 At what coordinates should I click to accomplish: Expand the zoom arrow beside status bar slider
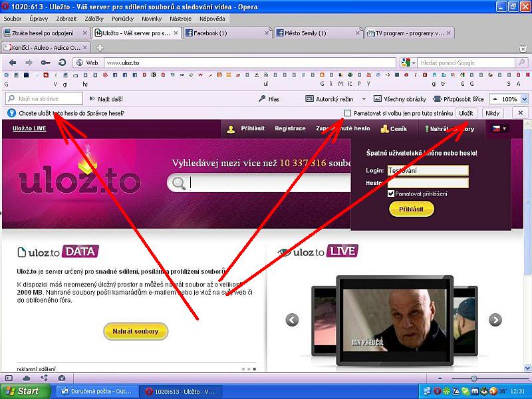pos(440,378)
